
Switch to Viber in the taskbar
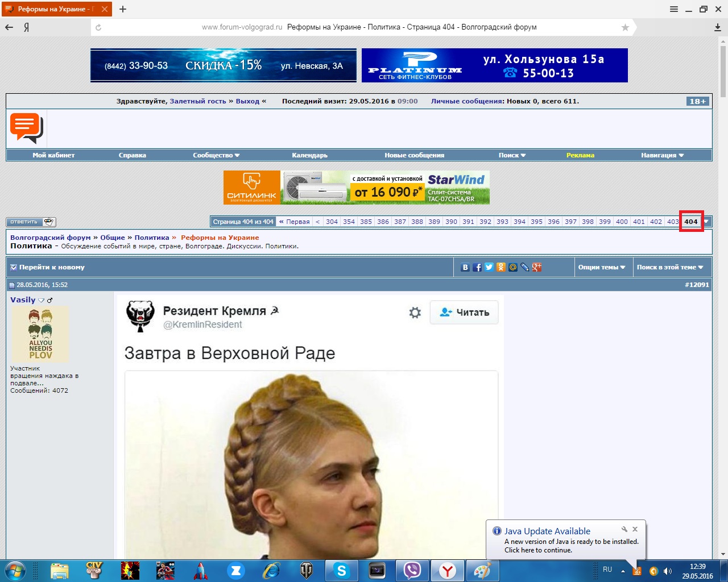click(412, 571)
